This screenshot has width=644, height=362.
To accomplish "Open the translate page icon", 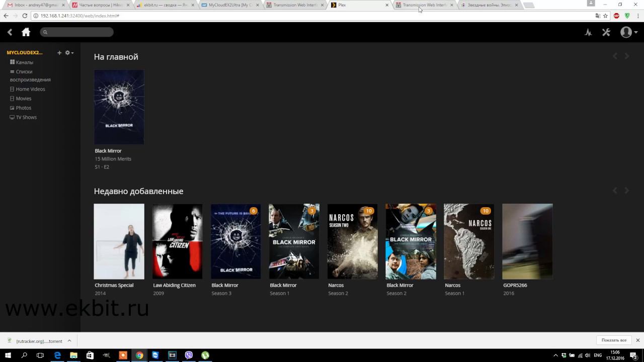I will tap(598, 16).
